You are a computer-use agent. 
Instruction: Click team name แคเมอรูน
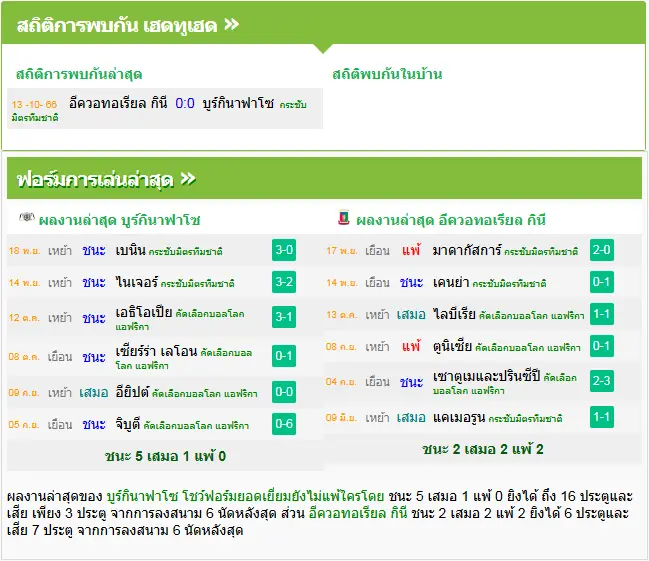coord(459,418)
